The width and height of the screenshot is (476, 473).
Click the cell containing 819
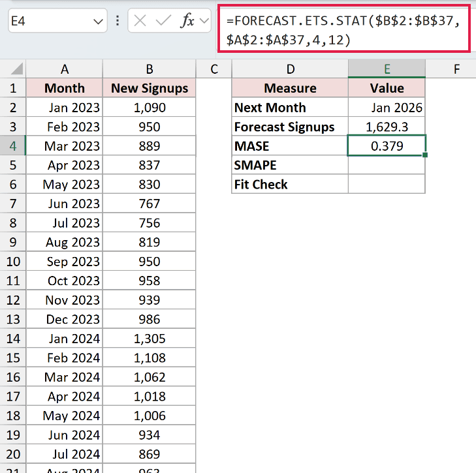[x=150, y=242]
